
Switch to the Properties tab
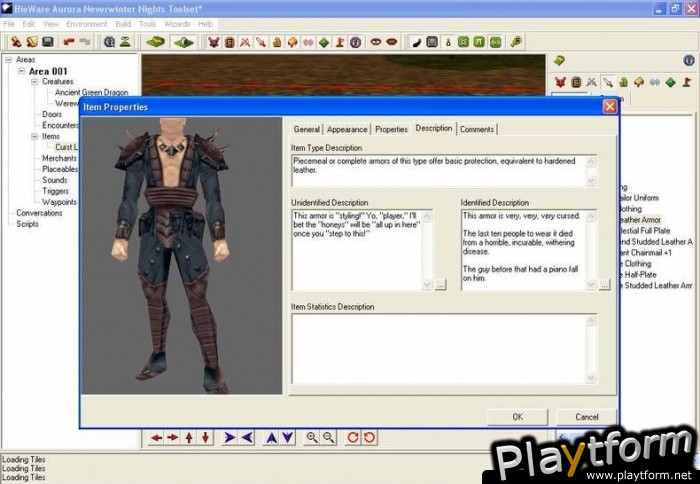tap(391, 129)
